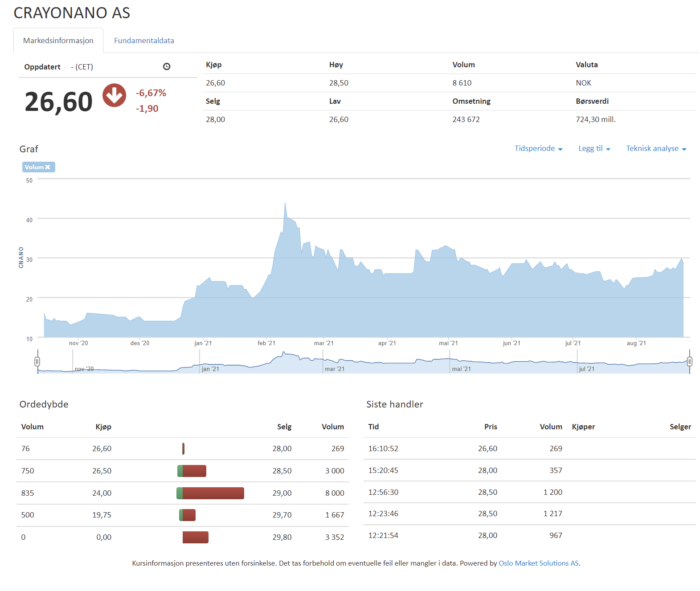Click the mar '21 marker in the navigator
This screenshot has height=591, width=700.
click(x=334, y=369)
